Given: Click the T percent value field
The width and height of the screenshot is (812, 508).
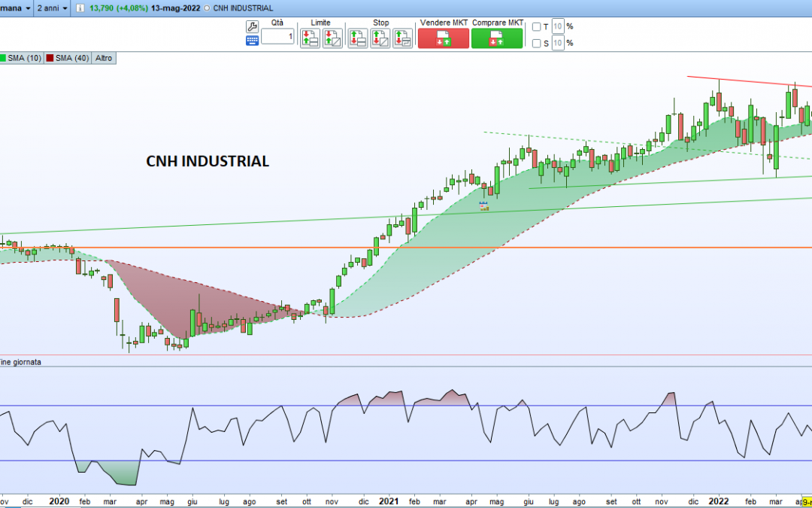Looking at the screenshot, I should [x=558, y=26].
